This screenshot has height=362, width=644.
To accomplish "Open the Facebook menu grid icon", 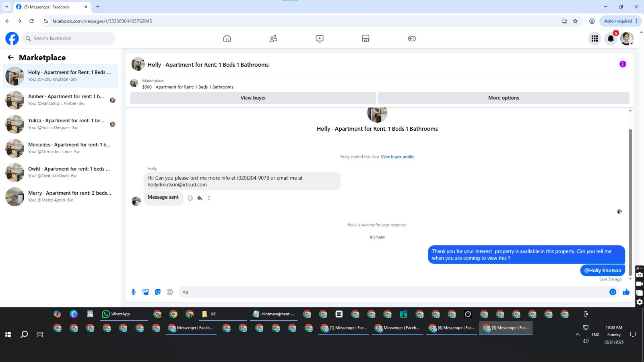I will tap(594, 39).
